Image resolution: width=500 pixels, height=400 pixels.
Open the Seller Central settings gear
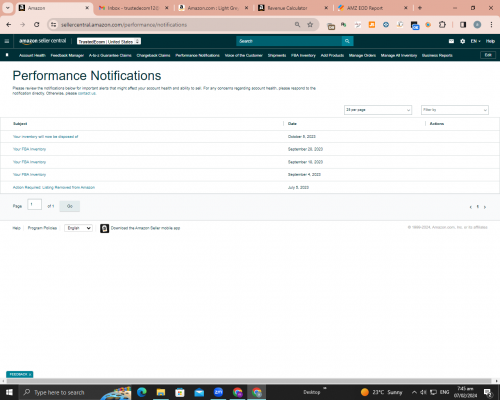463,41
